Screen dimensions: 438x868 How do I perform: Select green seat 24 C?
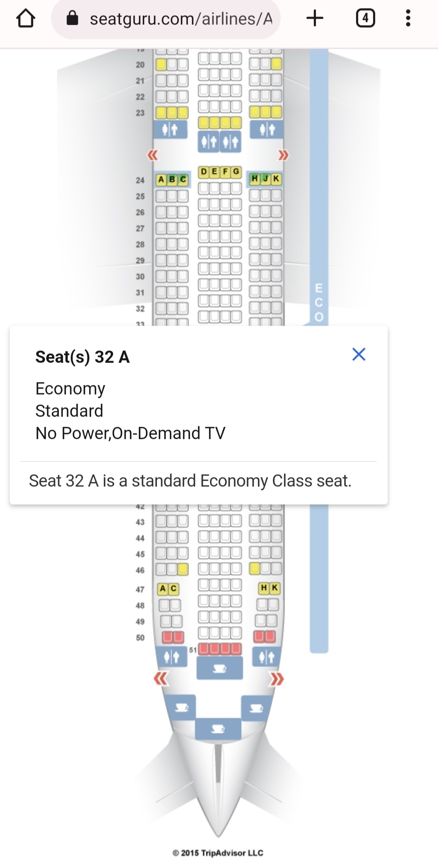[x=183, y=179]
